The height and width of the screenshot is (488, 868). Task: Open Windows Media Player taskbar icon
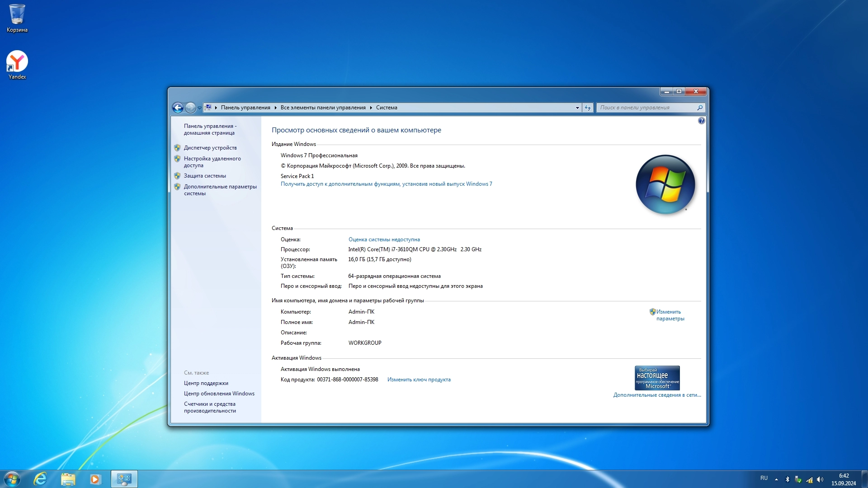[x=95, y=479]
